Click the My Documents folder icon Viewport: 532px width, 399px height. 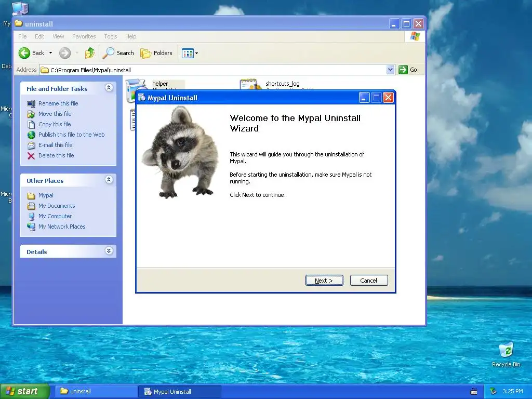coord(31,206)
